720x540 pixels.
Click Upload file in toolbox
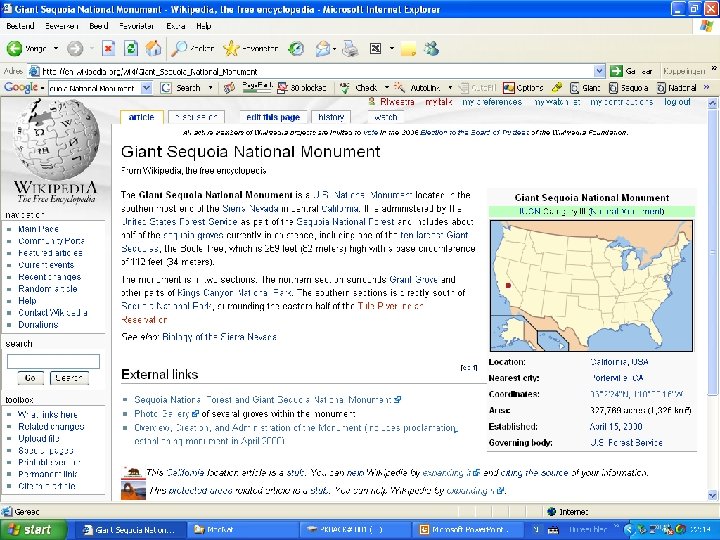[x=39, y=438]
